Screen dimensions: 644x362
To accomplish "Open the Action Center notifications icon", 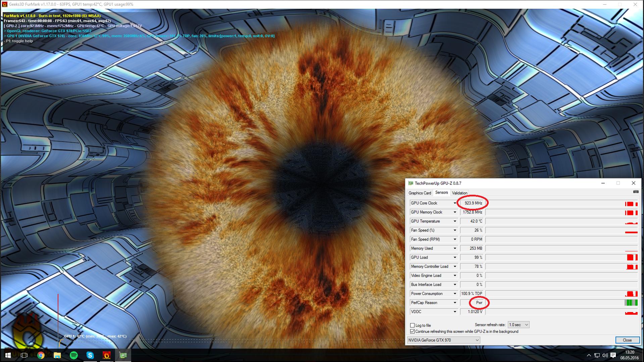I will (613, 355).
